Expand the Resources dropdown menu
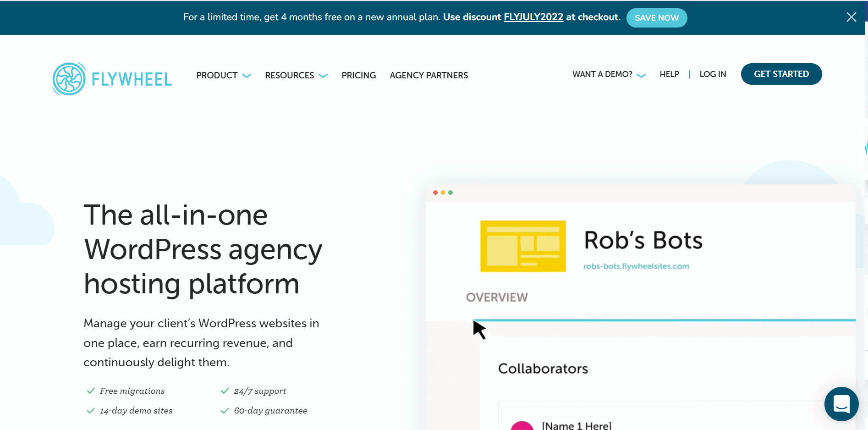The image size is (868, 430). click(296, 75)
